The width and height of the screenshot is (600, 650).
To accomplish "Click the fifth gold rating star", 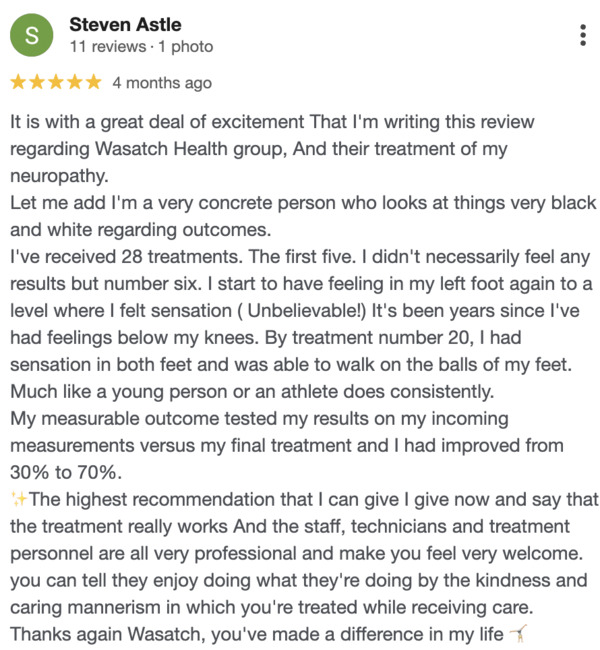I will point(94,82).
